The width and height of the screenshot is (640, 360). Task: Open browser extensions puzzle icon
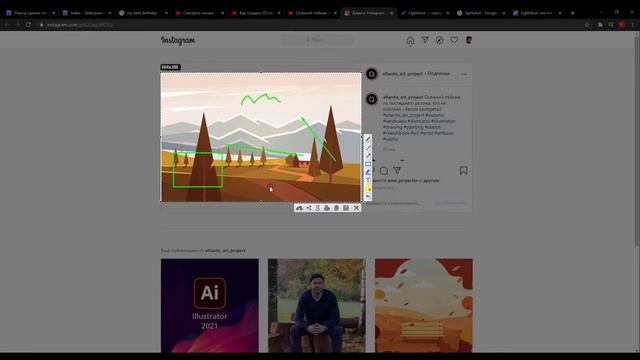(x=600, y=25)
